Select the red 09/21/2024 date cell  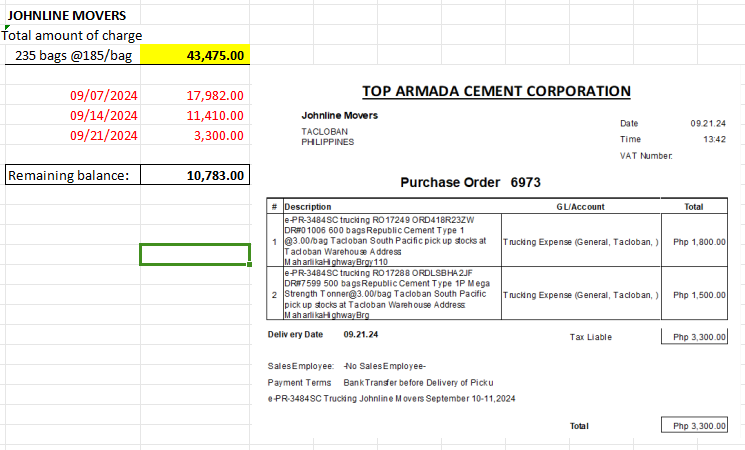103,136
